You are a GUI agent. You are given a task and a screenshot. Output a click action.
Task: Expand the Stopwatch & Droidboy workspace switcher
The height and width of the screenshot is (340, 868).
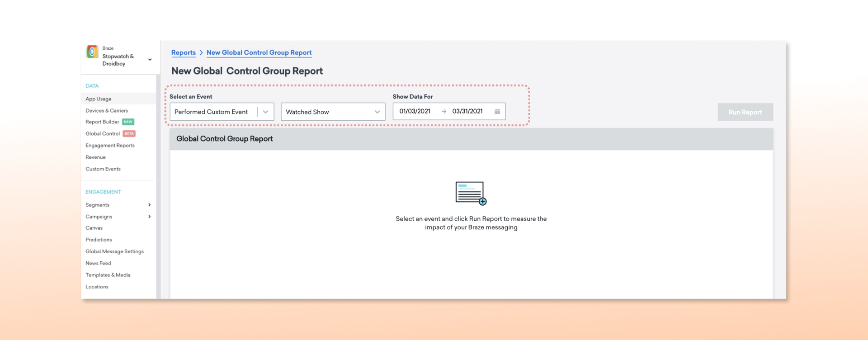tap(150, 60)
